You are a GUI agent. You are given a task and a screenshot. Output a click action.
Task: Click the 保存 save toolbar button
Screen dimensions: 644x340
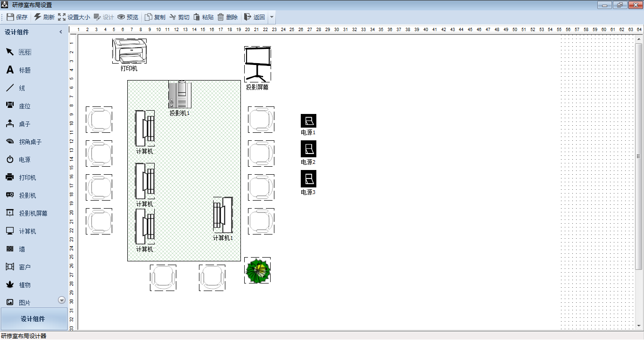coord(17,17)
